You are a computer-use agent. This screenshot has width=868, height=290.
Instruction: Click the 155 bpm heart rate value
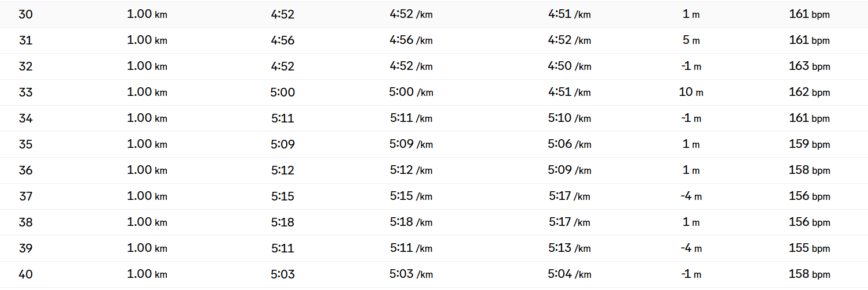tap(809, 248)
